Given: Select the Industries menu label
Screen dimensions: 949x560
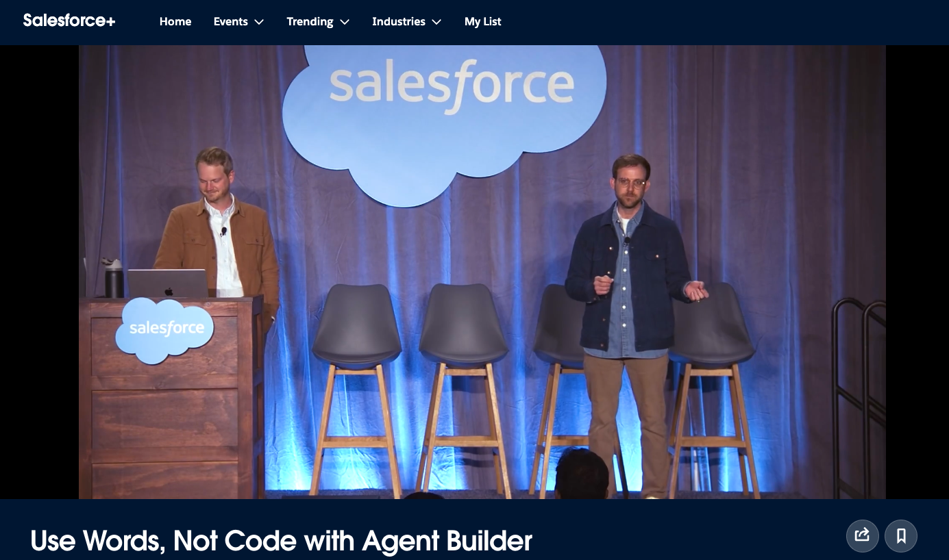Looking at the screenshot, I should pyautogui.click(x=398, y=22).
